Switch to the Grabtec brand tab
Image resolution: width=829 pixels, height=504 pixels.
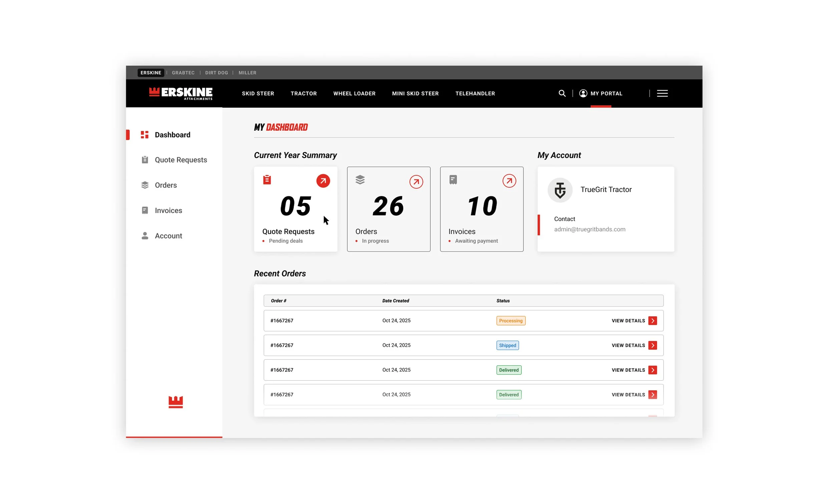click(x=183, y=73)
